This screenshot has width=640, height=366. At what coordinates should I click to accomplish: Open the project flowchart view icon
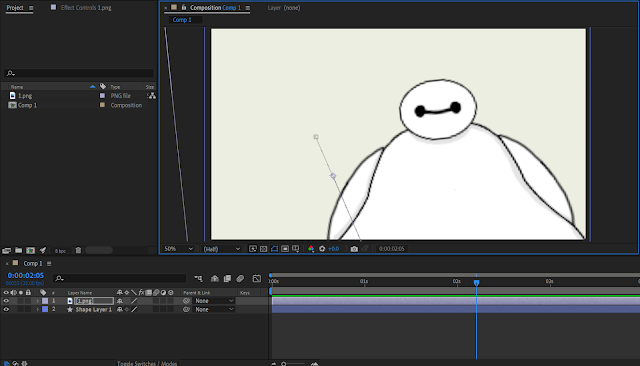[152, 95]
